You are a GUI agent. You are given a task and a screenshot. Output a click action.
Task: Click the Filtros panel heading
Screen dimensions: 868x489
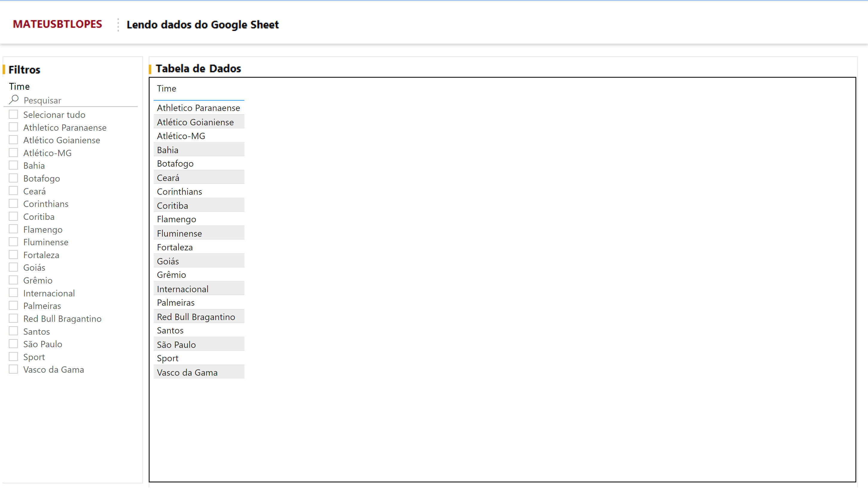[24, 70]
